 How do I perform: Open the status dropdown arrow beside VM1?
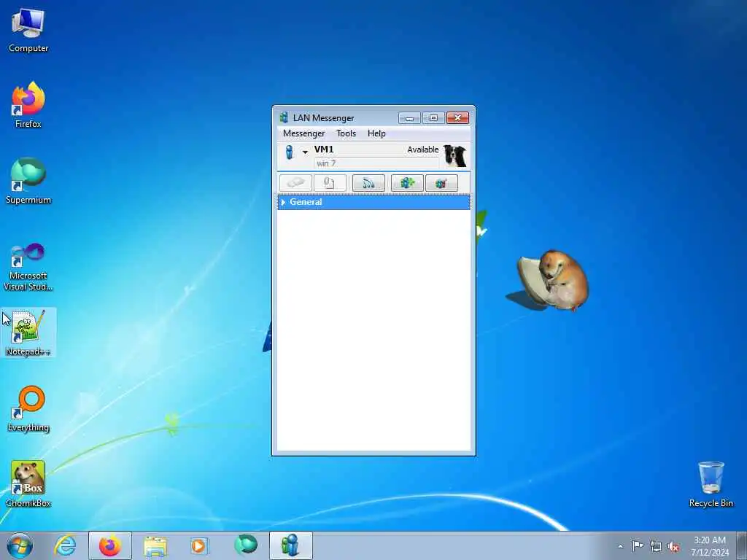305,152
